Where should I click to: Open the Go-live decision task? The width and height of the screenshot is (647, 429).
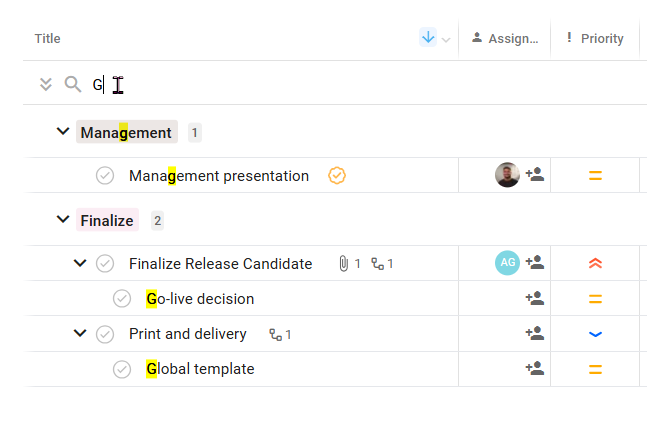click(x=200, y=299)
